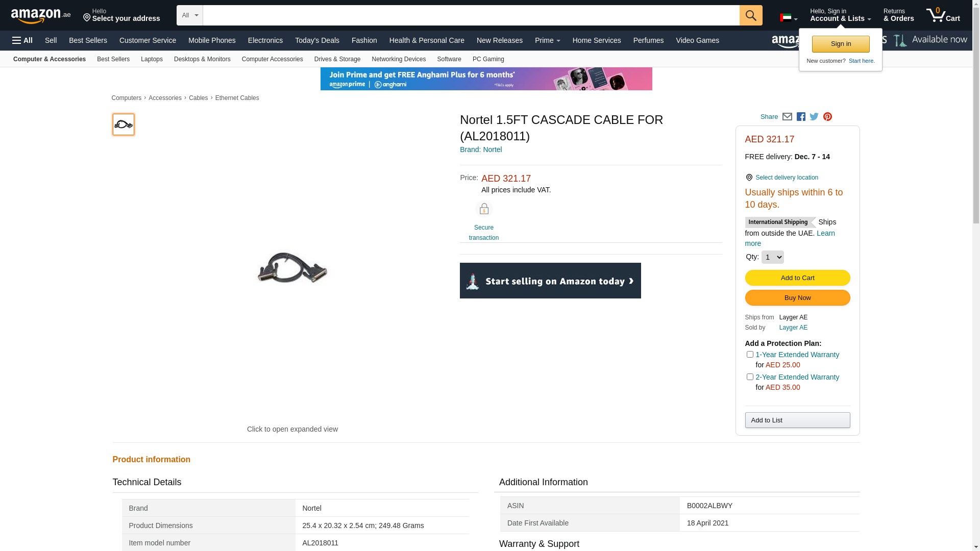Screen dimensions: 980x551
Task: Expand the UAE flag language selector
Action: pos(788,18)
